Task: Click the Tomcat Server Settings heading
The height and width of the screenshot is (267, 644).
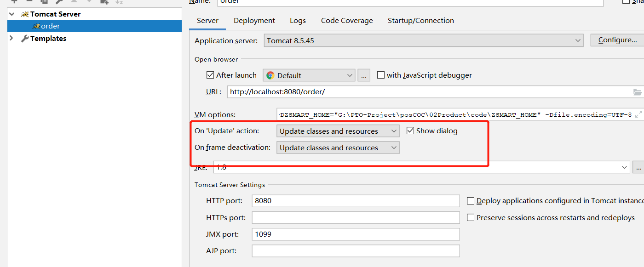Action: click(230, 185)
